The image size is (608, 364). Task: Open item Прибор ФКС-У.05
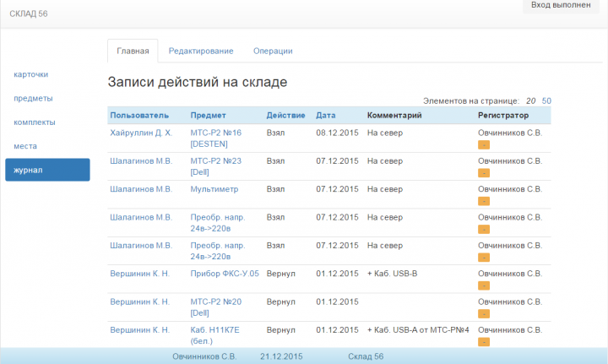(x=225, y=274)
